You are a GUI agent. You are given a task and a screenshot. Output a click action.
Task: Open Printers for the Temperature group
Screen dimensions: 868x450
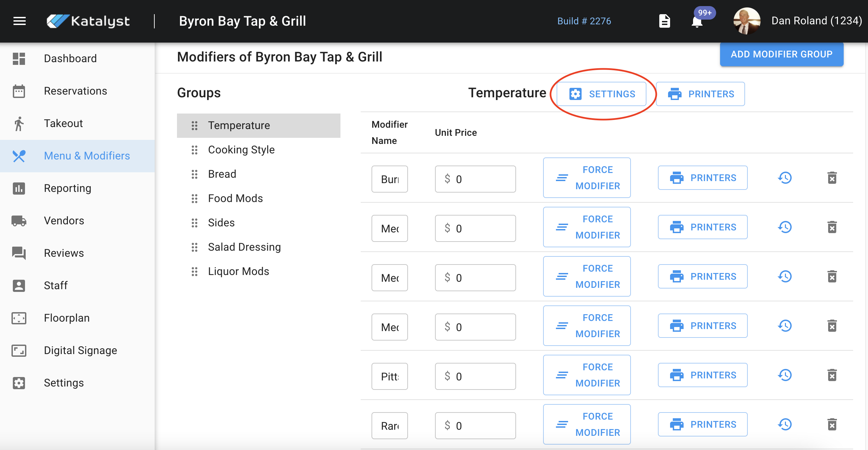click(700, 94)
